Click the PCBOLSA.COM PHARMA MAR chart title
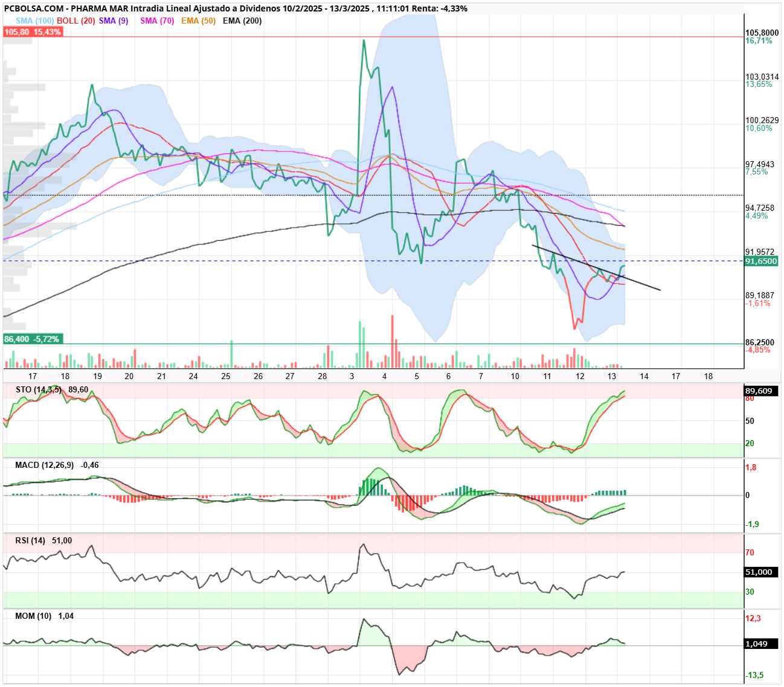The height and width of the screenshot is (687, 784). point(236,8)
